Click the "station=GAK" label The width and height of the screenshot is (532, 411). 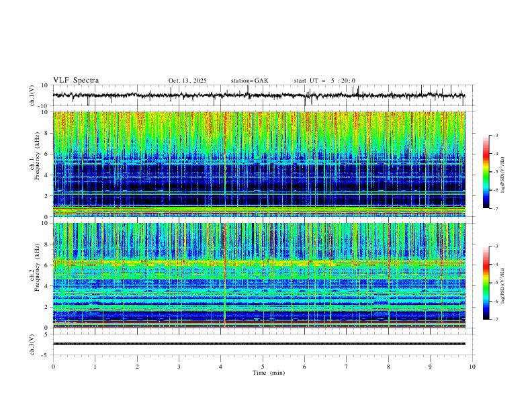(249, 81)
